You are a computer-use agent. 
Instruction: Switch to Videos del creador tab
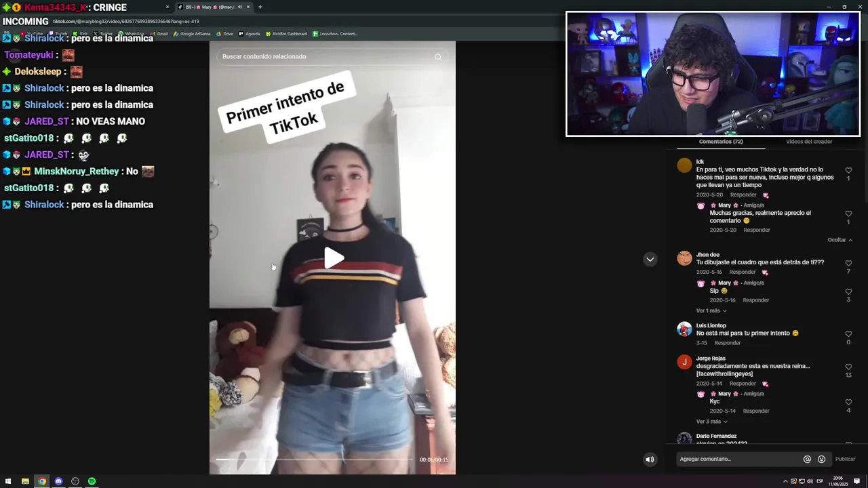[808, 142]
